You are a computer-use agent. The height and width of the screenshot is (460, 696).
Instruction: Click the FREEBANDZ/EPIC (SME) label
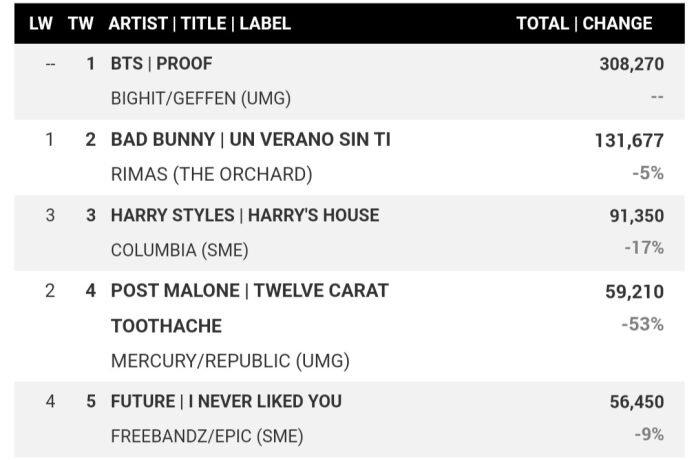(207, 436)
